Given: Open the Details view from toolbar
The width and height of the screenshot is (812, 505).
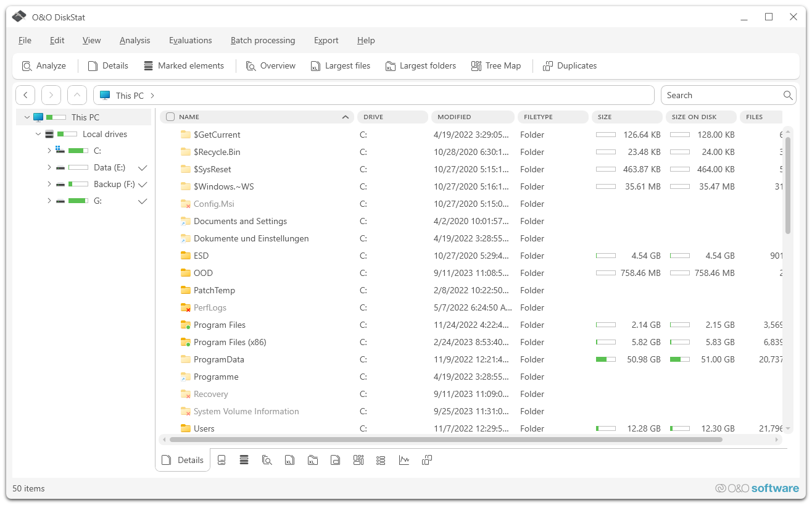Looking at the screenshot, I should point(108,65).
